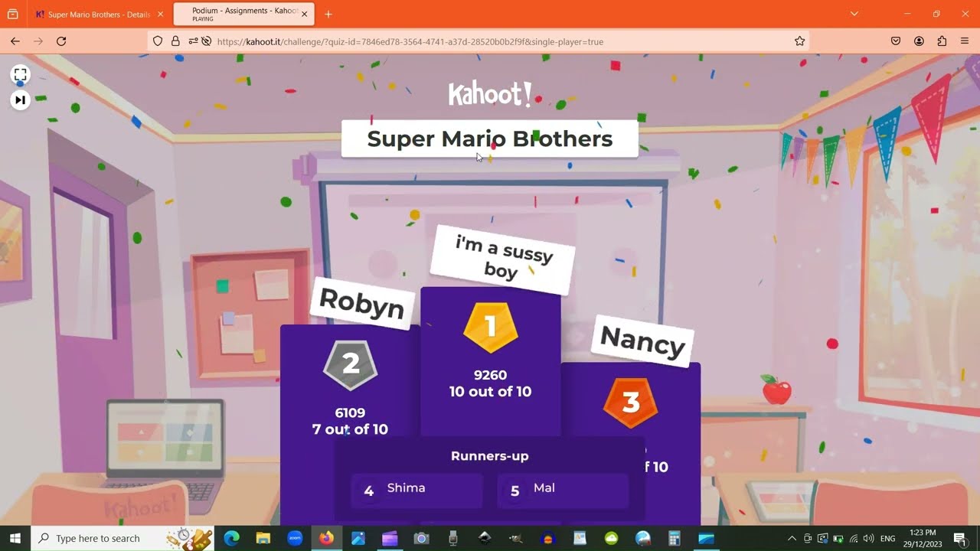Select runner-up 4 Shima
The width and height of the screenshot is (980, 551).
tap(417, 491)
